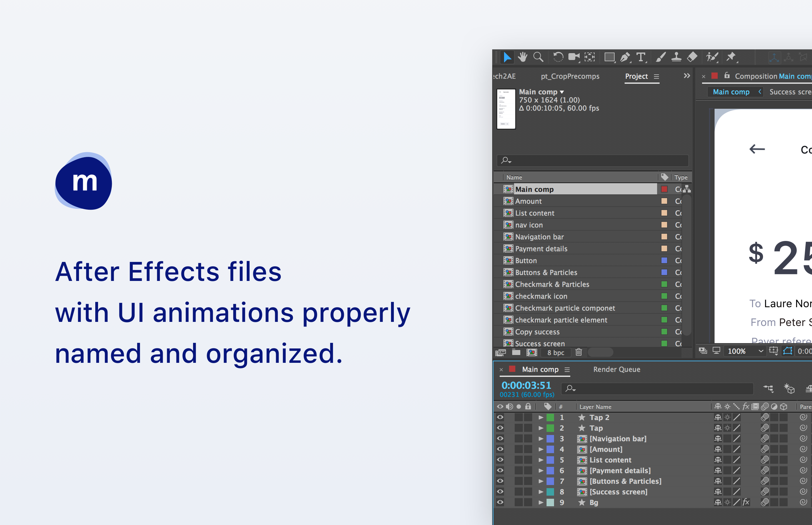Hide the List content layer
This screenshot has height=525, width=812.
pos(500,460)
